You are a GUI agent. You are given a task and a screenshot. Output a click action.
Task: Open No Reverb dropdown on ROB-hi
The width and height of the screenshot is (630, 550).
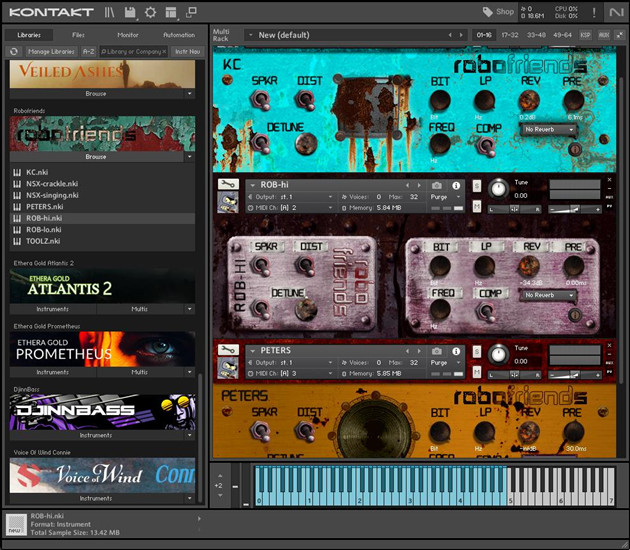(550, 295)
